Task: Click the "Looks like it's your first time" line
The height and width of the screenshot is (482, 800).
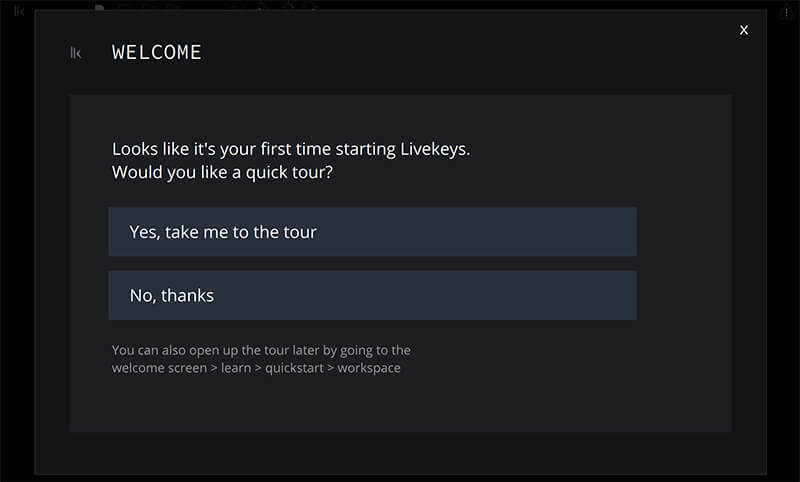Action: 291,149
